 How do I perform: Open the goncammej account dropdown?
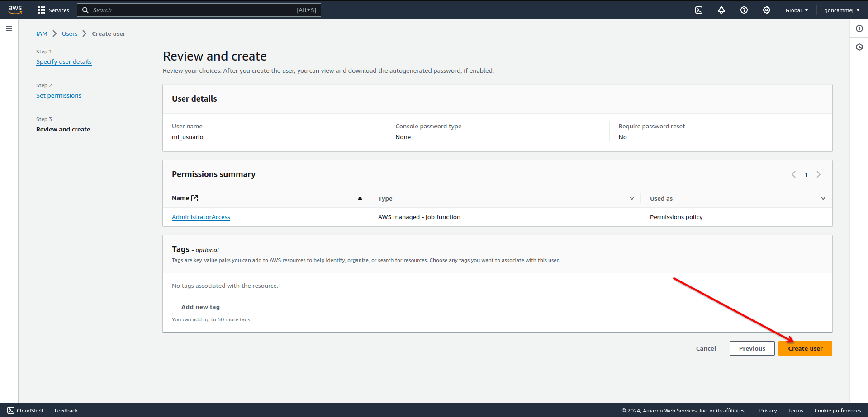click(842, 10)
